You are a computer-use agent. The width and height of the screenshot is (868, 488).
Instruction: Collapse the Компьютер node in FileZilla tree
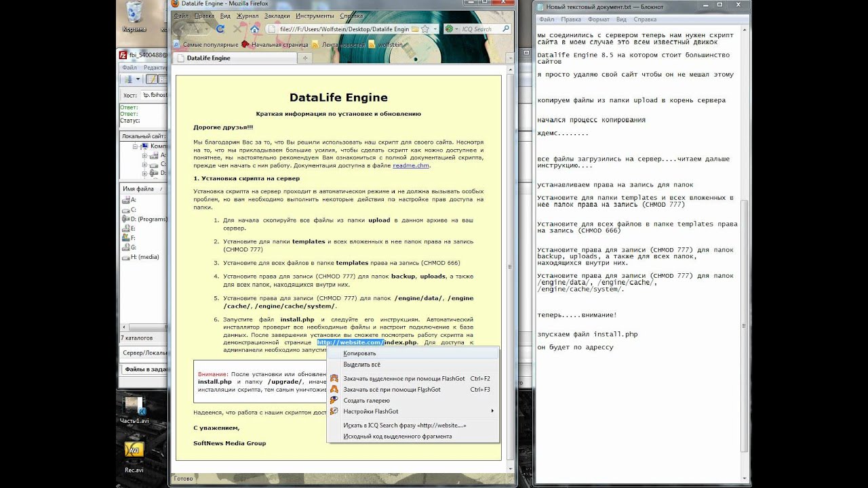pos(136,146)
